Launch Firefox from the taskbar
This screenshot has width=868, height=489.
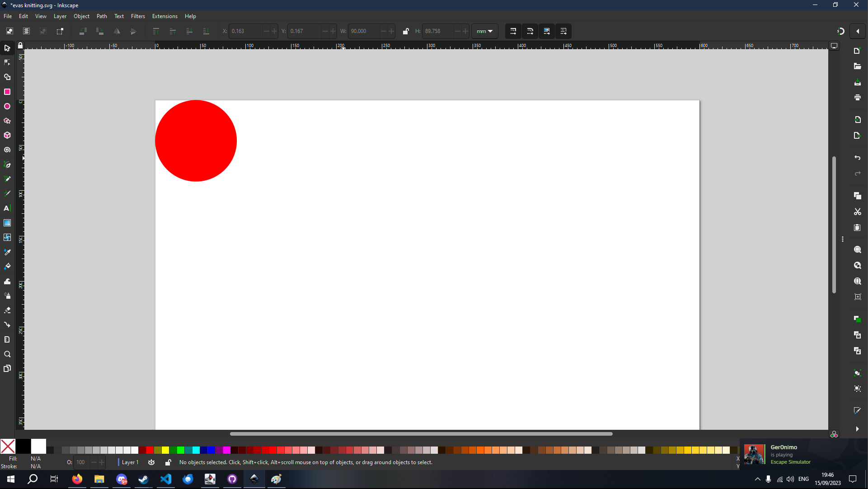coord(77,480)
